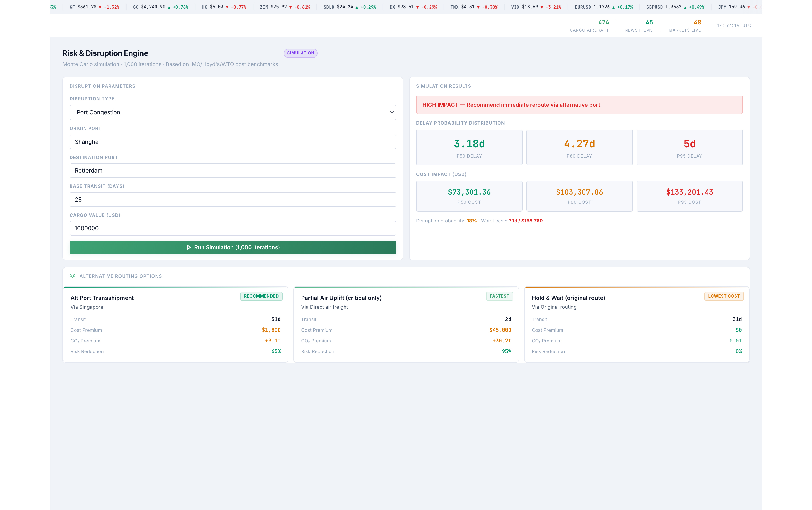The image size is (812, 510).
Task: Click the +9.1t CO₂ premium value
Action: point(273,341)
